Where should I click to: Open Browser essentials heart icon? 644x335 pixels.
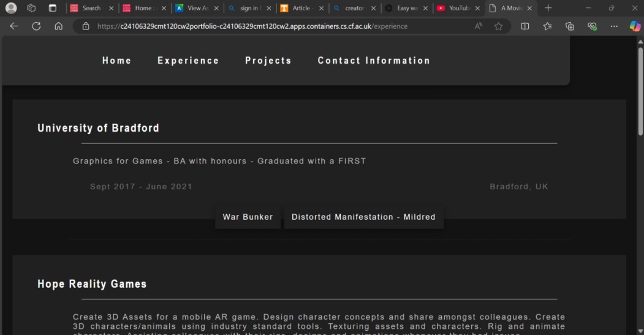[592, 26]
